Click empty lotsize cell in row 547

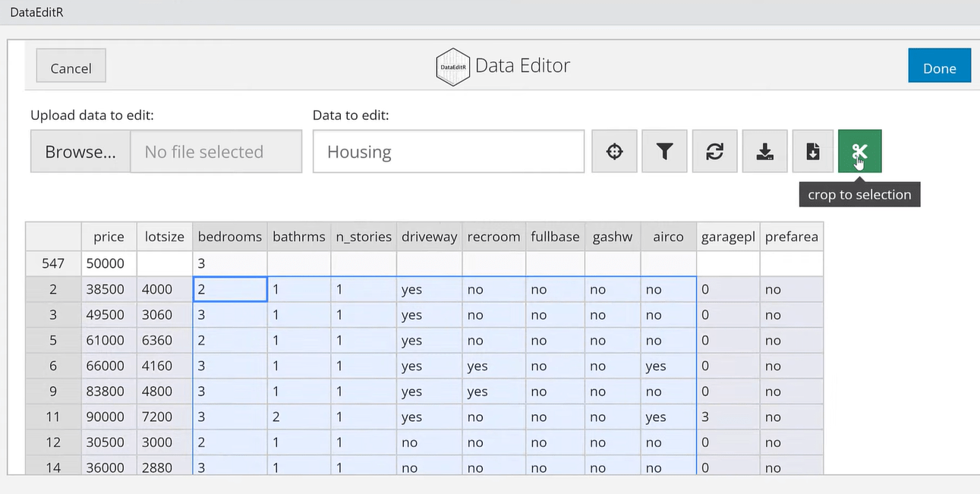click(x=165, y=263)
